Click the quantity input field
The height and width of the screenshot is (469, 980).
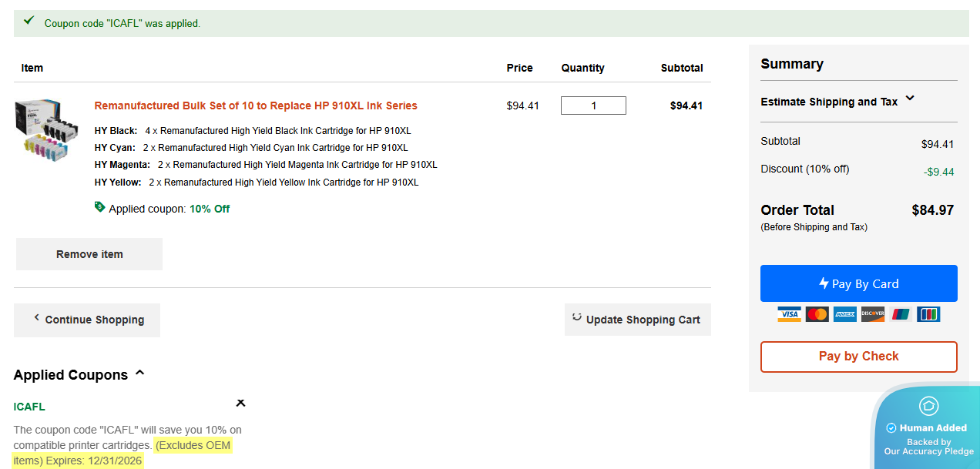[593, 106]
